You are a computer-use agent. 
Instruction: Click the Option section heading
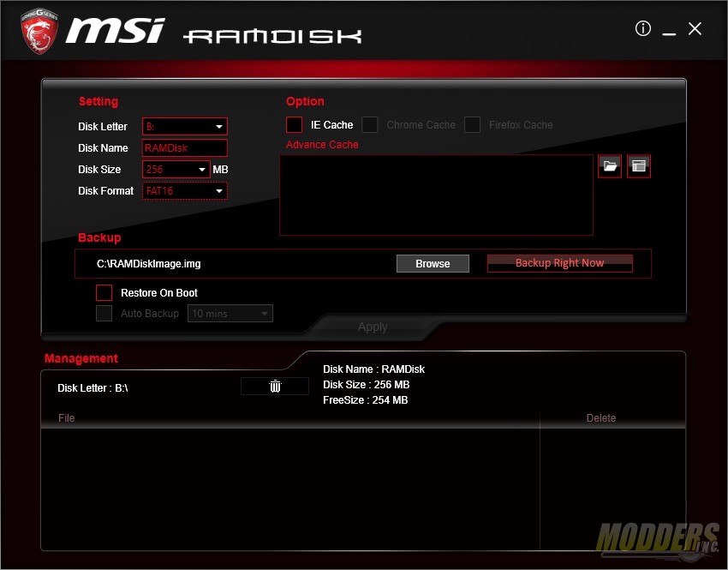(x=305, y=101)
